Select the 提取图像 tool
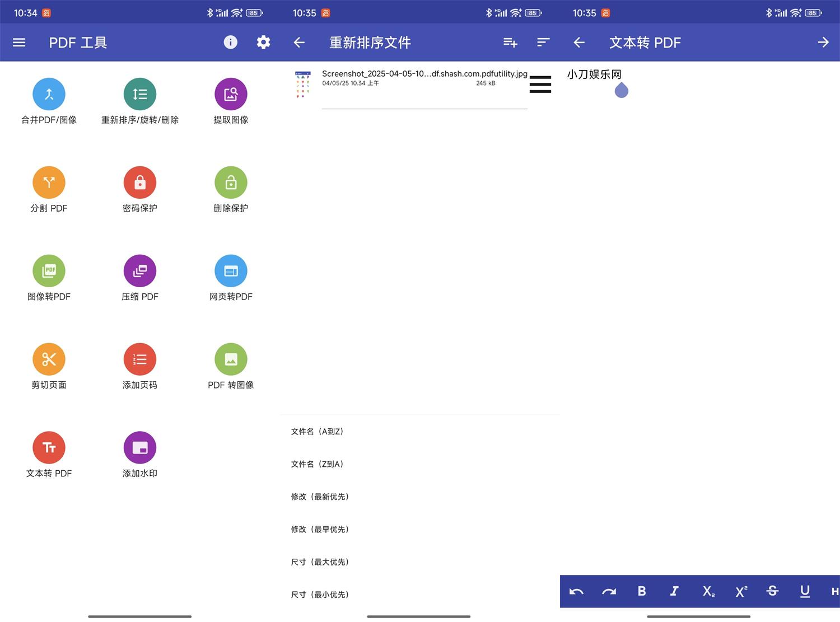 (x=231, y=101)
